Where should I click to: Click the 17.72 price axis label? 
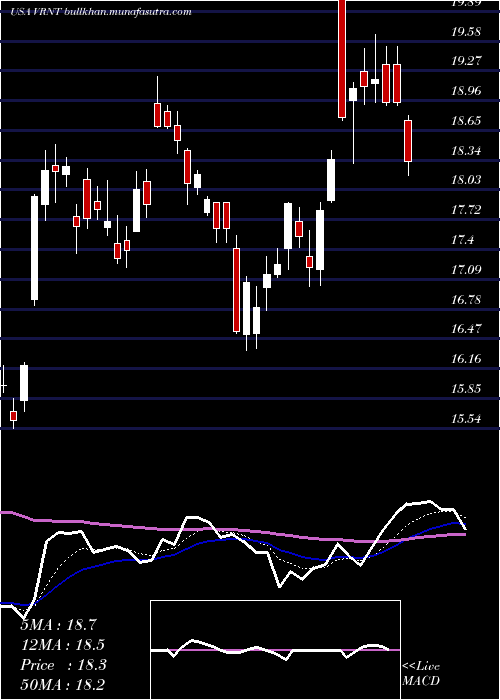click(466, 210)
